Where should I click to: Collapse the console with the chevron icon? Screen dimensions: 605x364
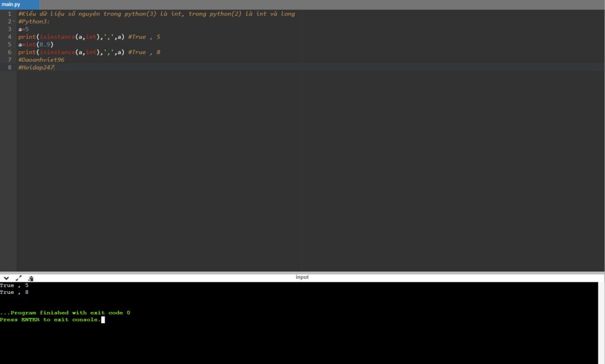[6, 278]
